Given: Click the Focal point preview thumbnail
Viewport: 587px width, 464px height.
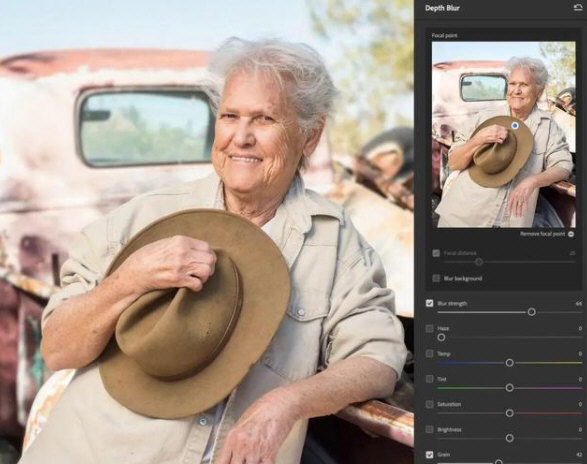Looking at the screenshot, I should 504,134.
